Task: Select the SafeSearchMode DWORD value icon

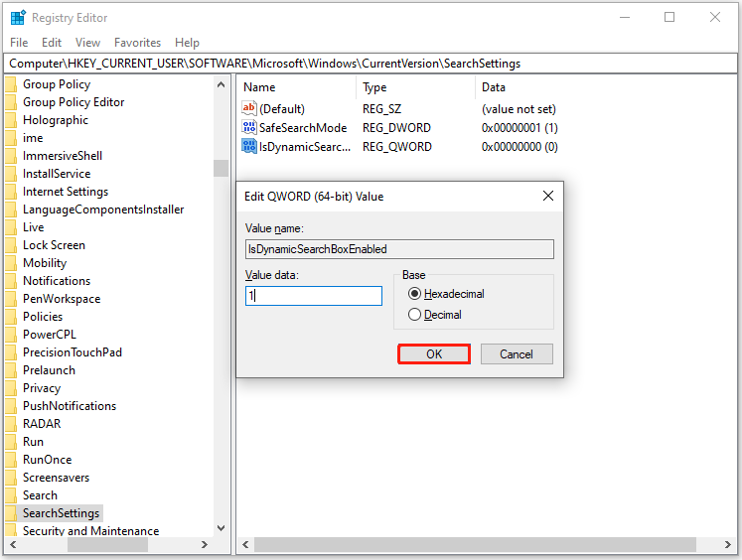Action: pos(249,127)
